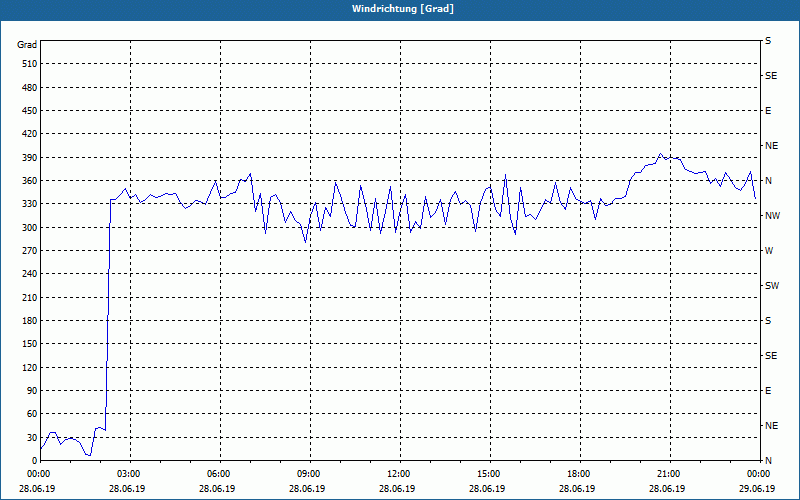
Task: Click the N compass label beside 360 gridline
Action: 768,181
